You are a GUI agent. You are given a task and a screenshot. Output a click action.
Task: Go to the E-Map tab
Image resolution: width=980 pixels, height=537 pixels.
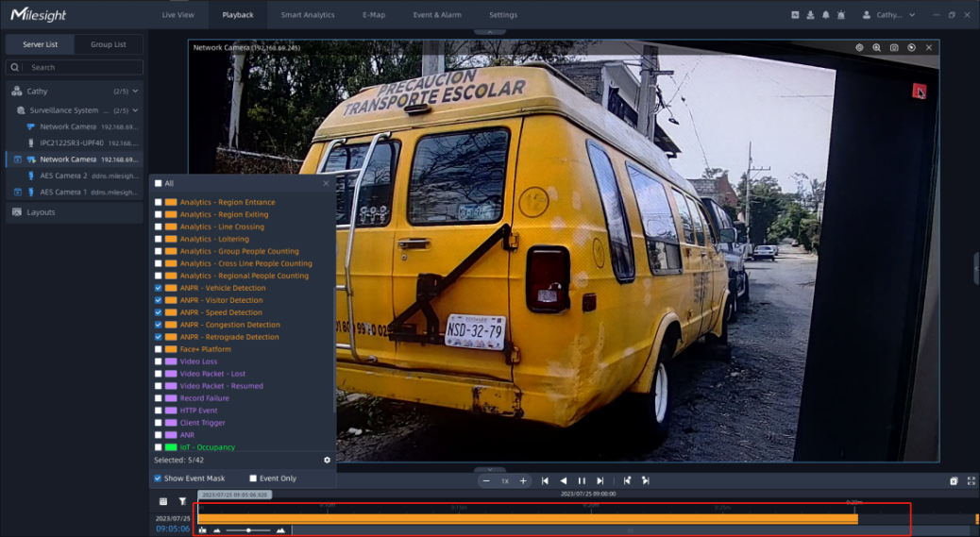374,15
